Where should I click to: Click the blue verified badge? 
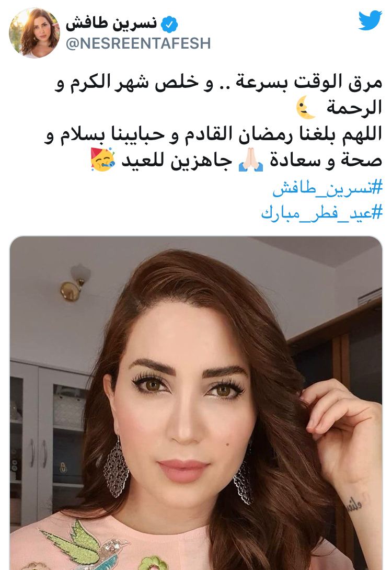(169, 25)
